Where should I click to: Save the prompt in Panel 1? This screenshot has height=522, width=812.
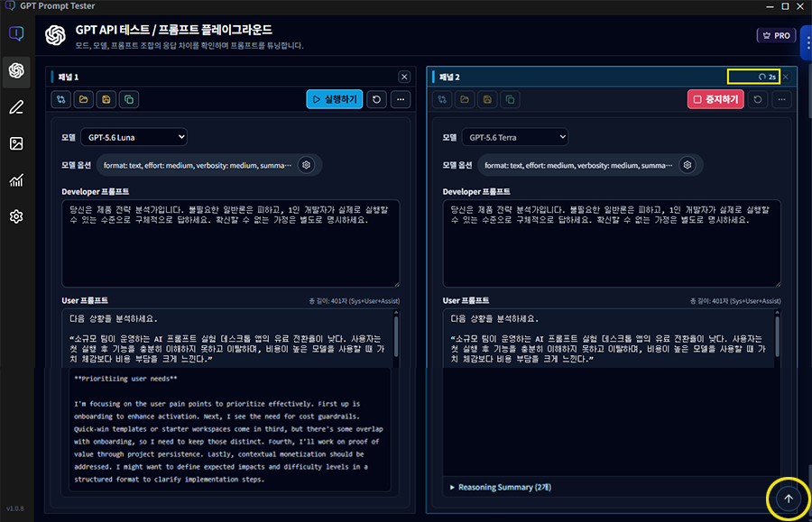[106, 99]
